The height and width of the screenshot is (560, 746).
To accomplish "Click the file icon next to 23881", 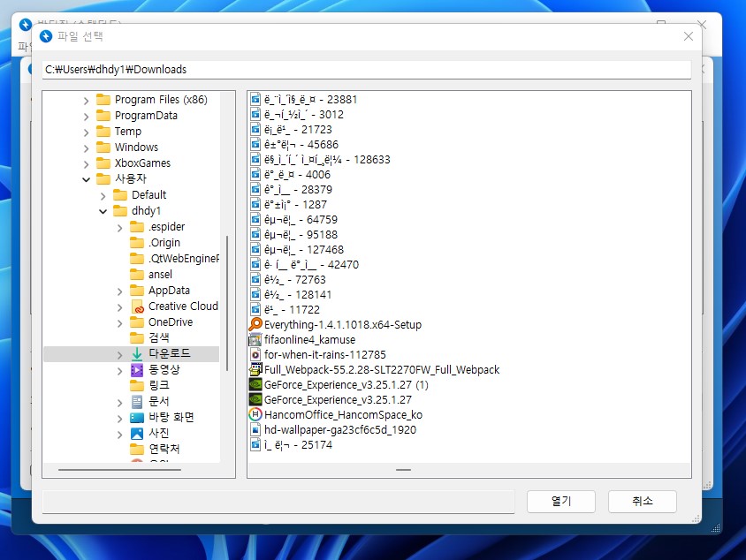I will click(255, 99).
